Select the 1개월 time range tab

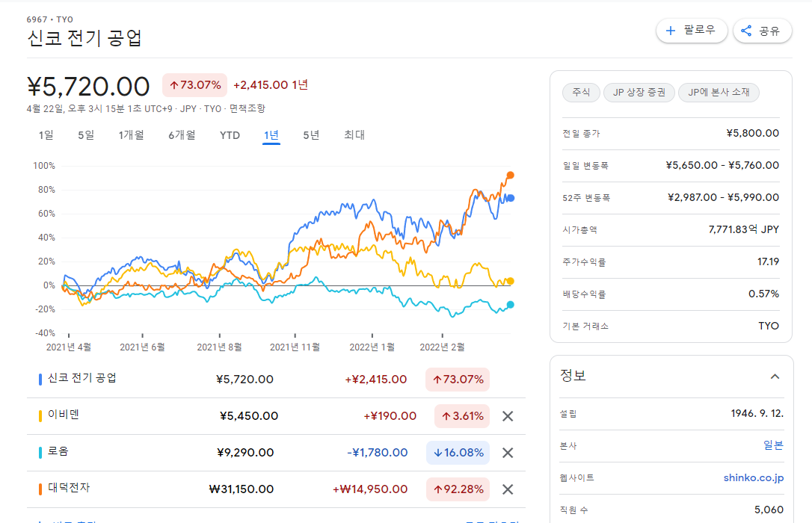point(131,135)
